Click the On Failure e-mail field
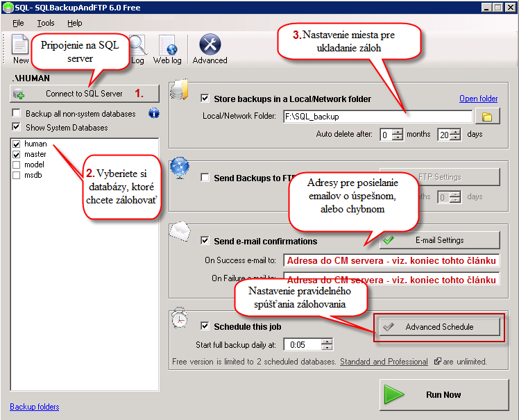This screenshot has height=420, width=519. (x=391, y=279)
